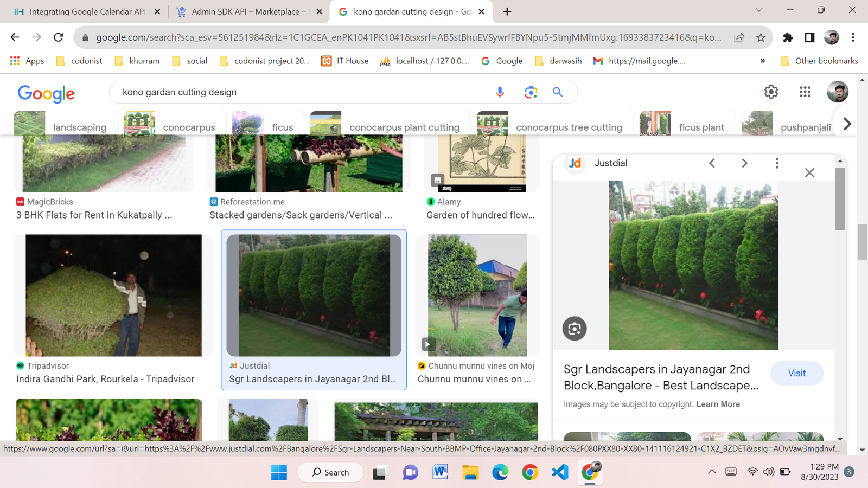Screen dimensions: 868x488
Task: Expand the hidden bookmarks overflow chevron
Action: pos(763,61)
